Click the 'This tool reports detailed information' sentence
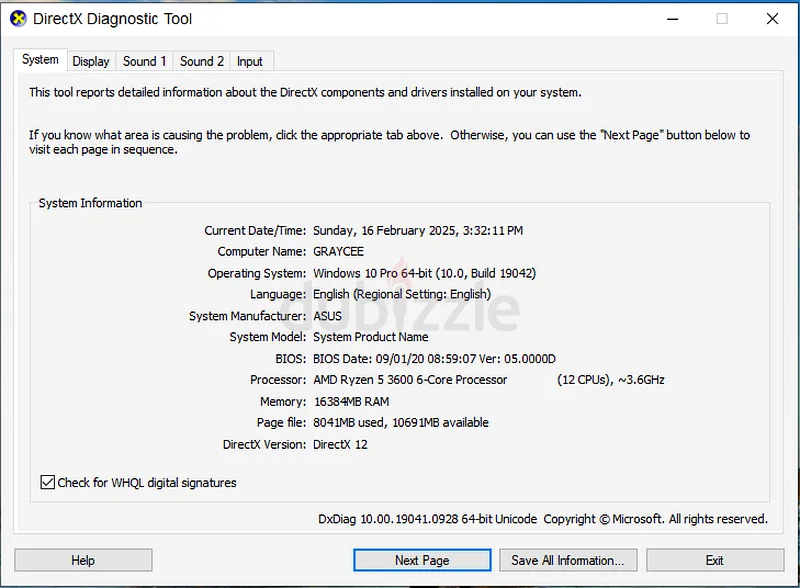This screenshot has width=800, height=588. [305, 92]
